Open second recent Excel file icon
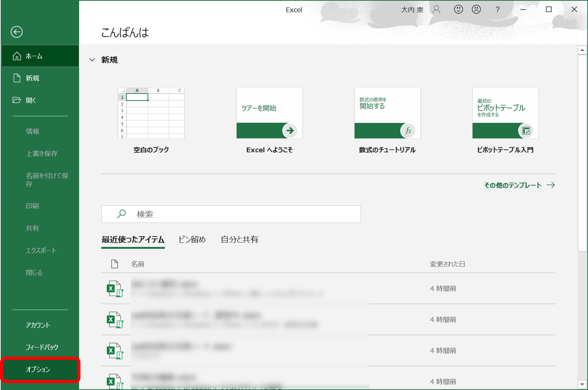Viewport: 588px width, 390px height. (x=115, y=320)
